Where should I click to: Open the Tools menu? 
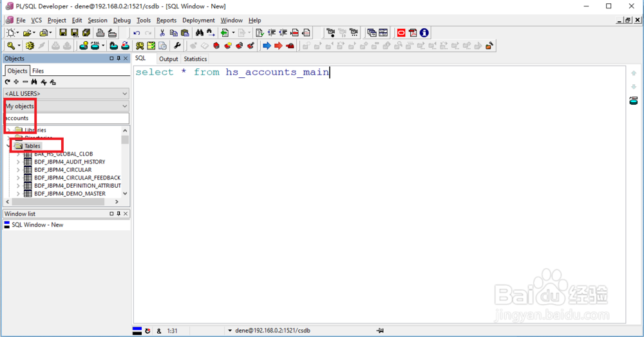pos(144,20)
